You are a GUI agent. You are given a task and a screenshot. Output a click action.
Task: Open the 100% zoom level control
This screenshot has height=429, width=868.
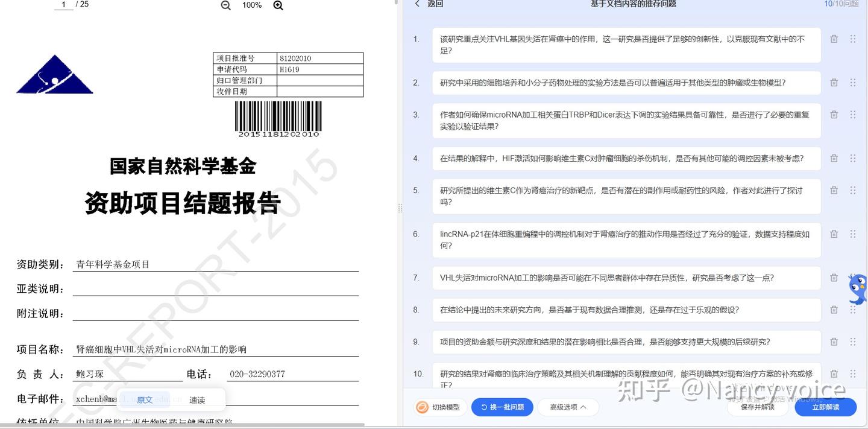(x=252, y=5)
